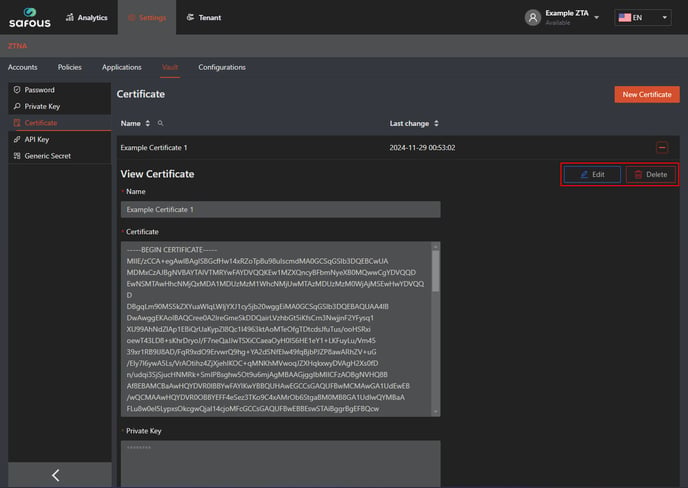Screen dimensions: 688x488
Task: Click the certificate Name input field
Action: click(x=280, y=210)
